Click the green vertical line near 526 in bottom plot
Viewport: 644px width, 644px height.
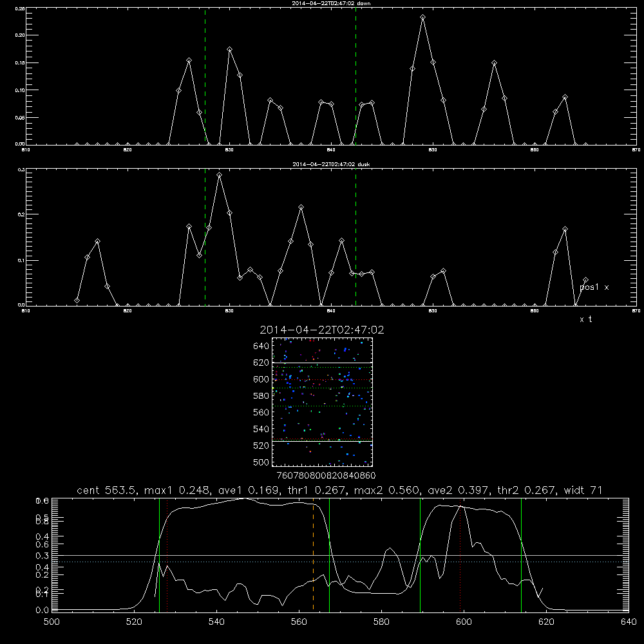point(159,554)
